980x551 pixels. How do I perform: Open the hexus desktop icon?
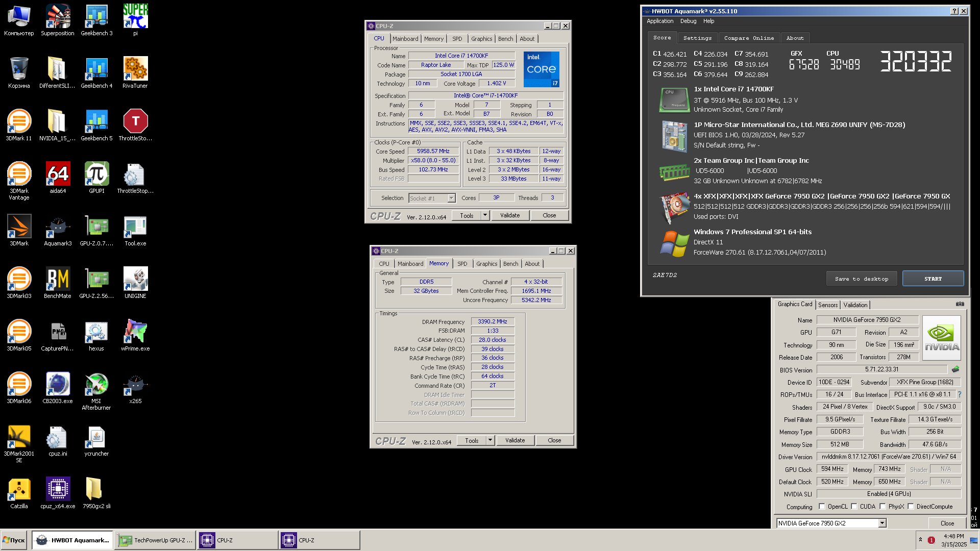[x=96, y=336]
